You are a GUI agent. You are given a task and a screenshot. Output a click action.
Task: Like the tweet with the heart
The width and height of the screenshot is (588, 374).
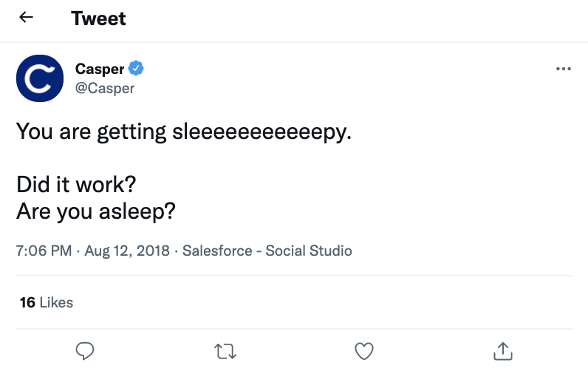[363, 350]
